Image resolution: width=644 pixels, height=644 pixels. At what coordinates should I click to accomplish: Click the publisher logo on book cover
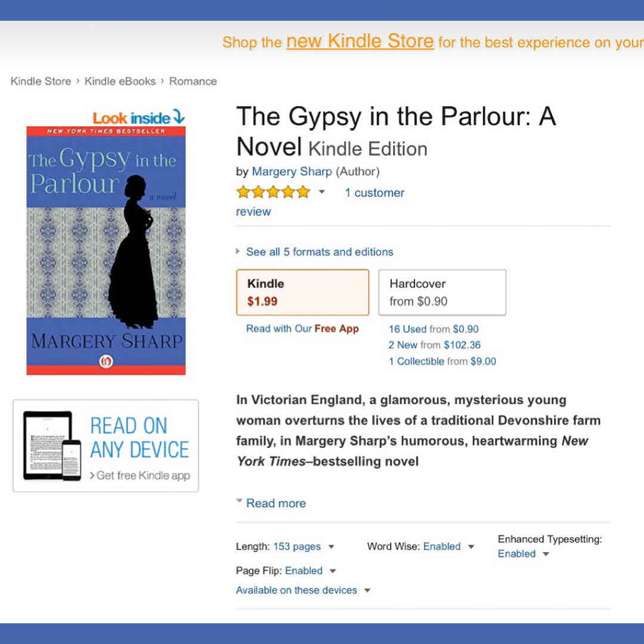pyautogui.click(x=106, y=361)
